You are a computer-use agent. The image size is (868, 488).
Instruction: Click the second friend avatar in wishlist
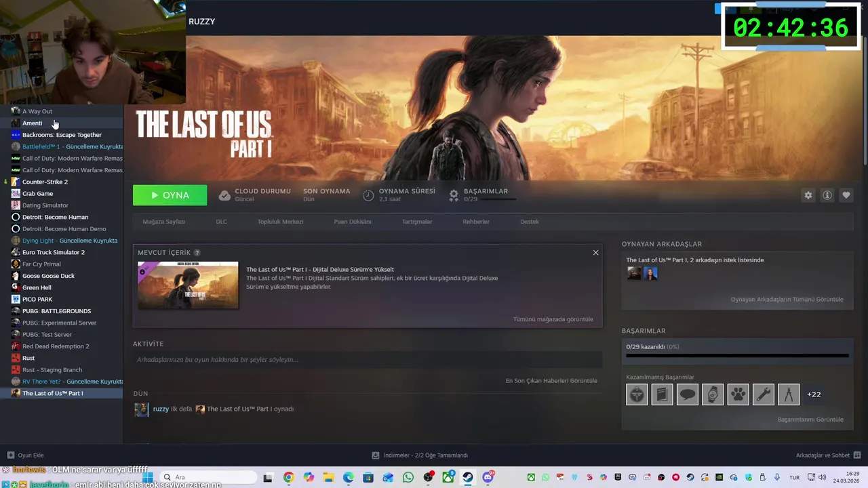[x=650, y=273]
